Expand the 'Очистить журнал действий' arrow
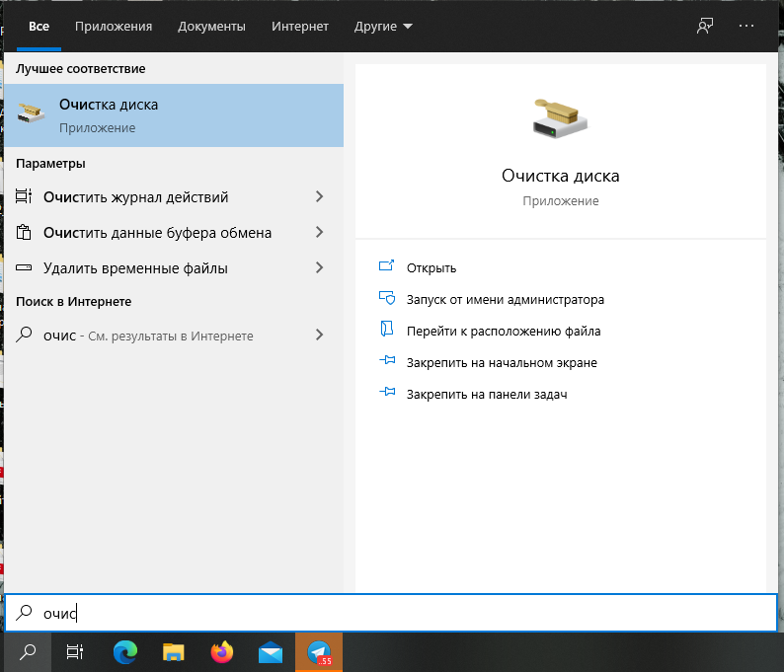This screenshot has height=672, width=784. coord(319,197)
